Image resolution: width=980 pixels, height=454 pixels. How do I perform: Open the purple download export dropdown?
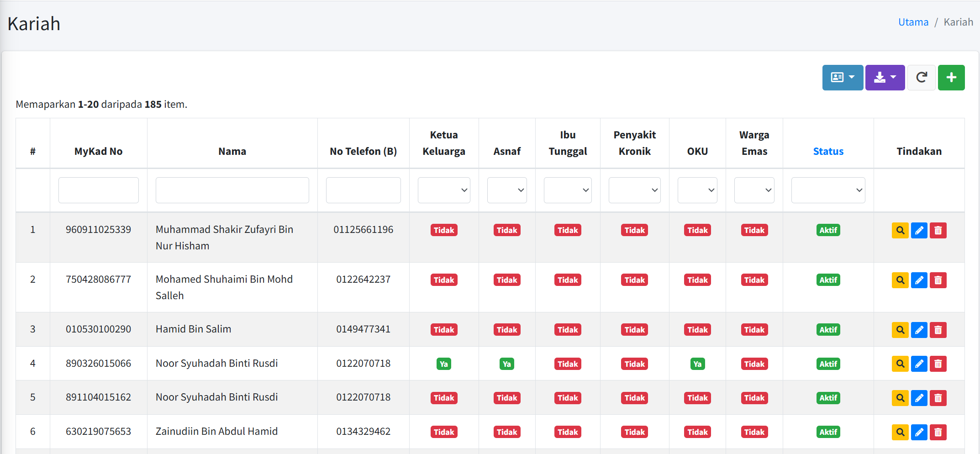(x=885, y=78)
